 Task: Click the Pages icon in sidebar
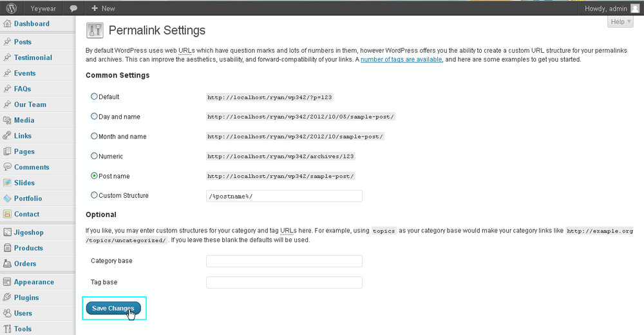(x=7, y=151)
